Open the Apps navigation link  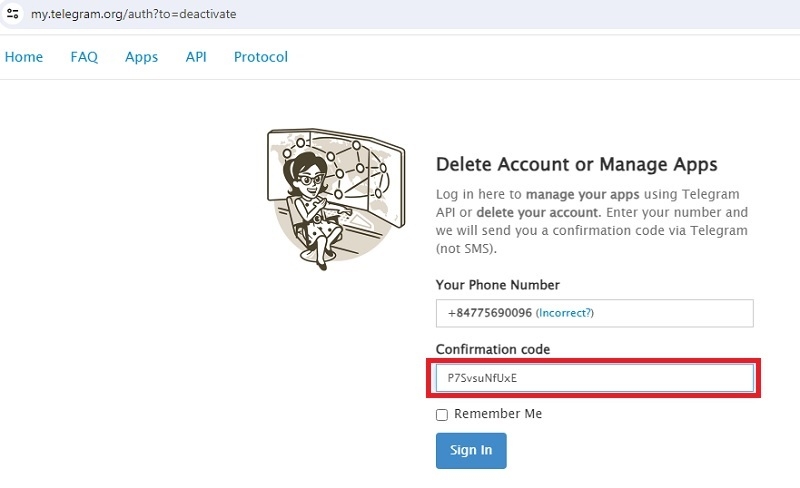click(x=141, y=57)
